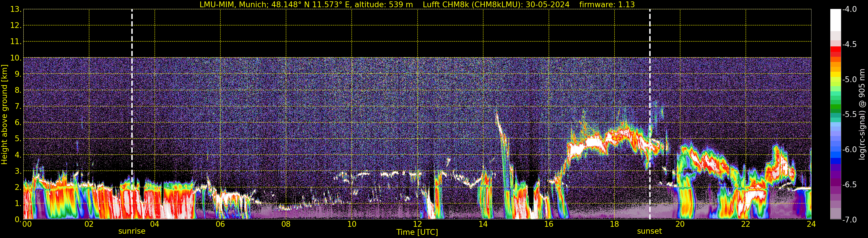This screenshot has height=238, width=868.
Task: Click the time axis tick label 02
Action: [x=89, y=224]
